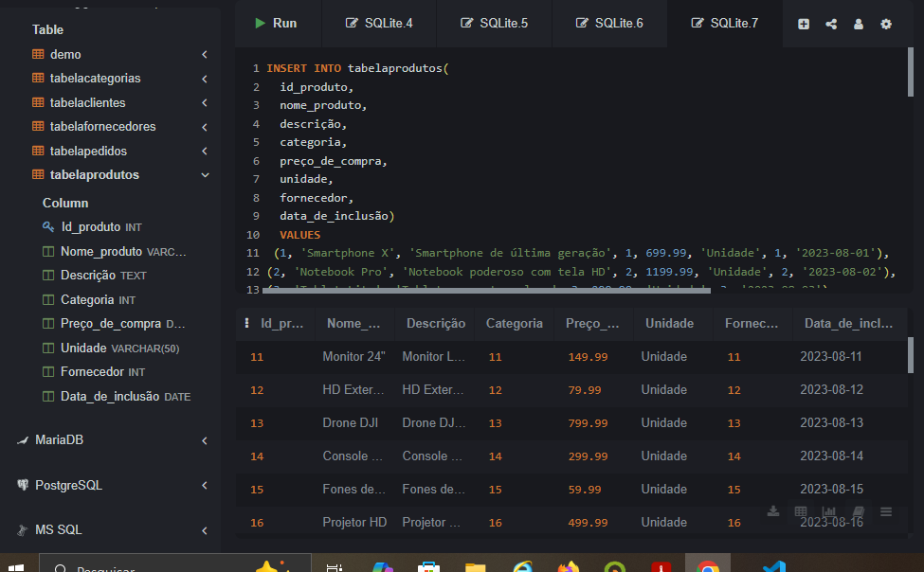This screenshot has height=572, width=924.
Task: Click the column icon beside Unidade VARCHAR(50)
Action: [x=48, y=349]
